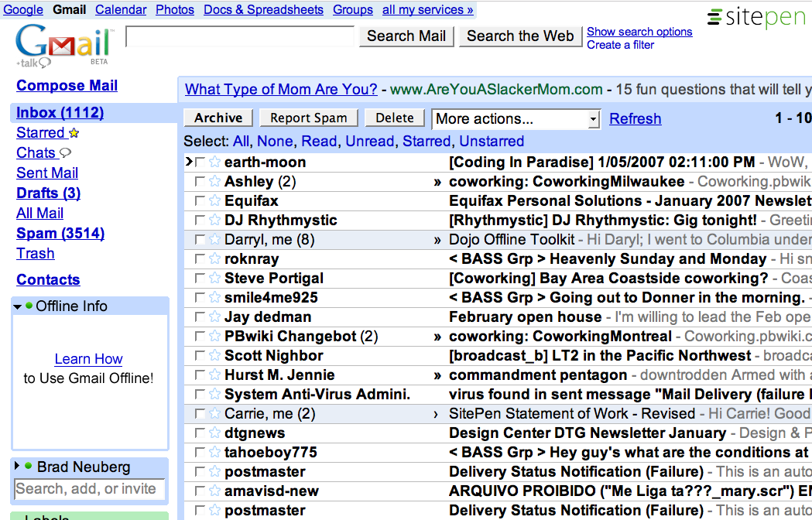
Task: Star the Scott Nighbor message
Action: point(215,355)
